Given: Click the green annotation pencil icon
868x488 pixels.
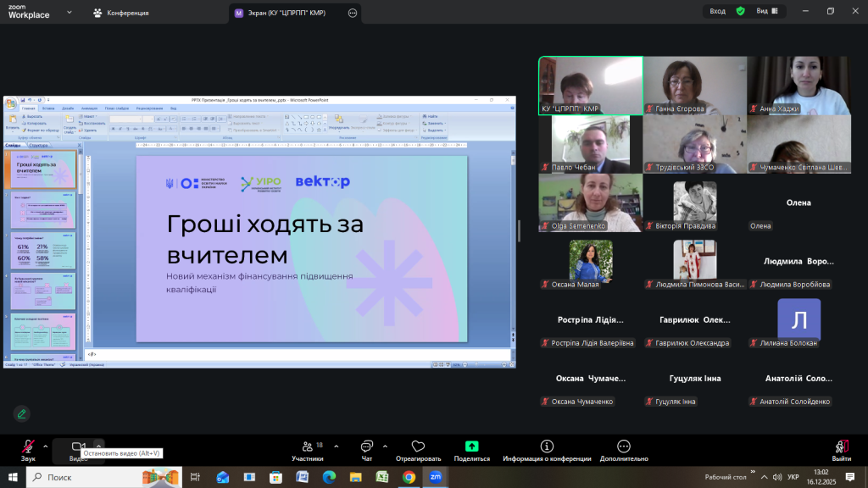Looking at the screenshot, I should click(21, 413).
